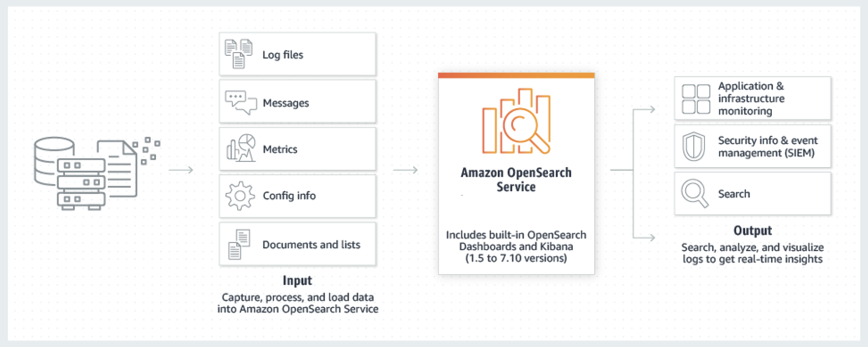Click the Log files documents icon
This screenshot has height=347, width=868.
[239, 54]
